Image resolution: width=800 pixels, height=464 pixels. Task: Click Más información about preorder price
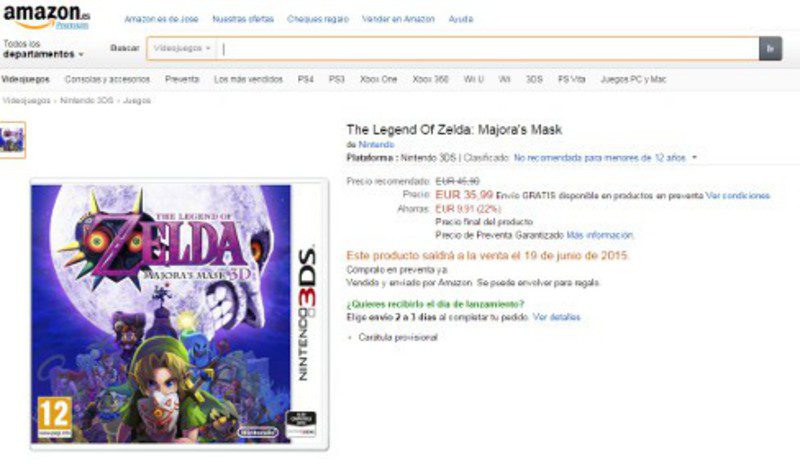coord(600,235)
